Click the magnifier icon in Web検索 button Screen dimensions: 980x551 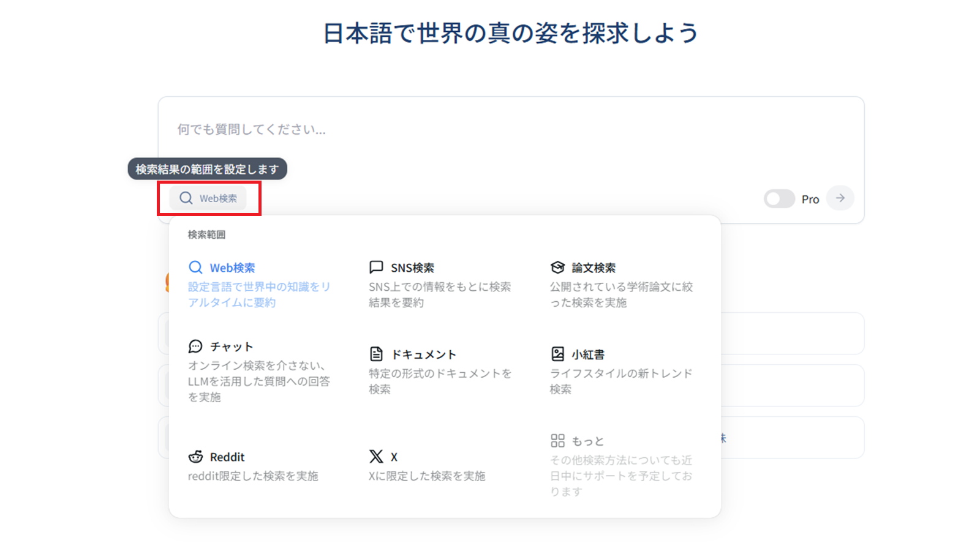tap(186, 198)
